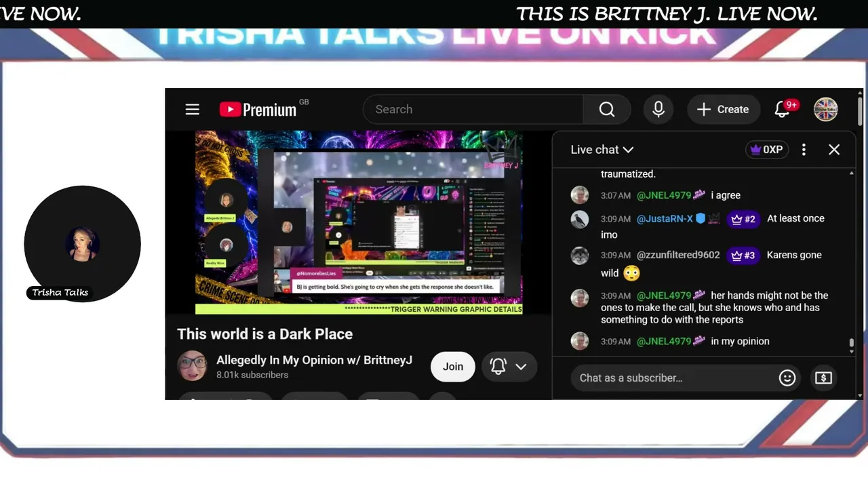Select video title "This world is a Dark Place"

(265, 334)
